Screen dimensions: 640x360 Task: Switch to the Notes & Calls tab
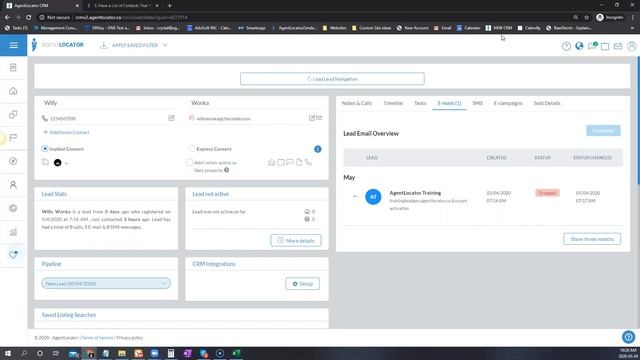(357, 103)
